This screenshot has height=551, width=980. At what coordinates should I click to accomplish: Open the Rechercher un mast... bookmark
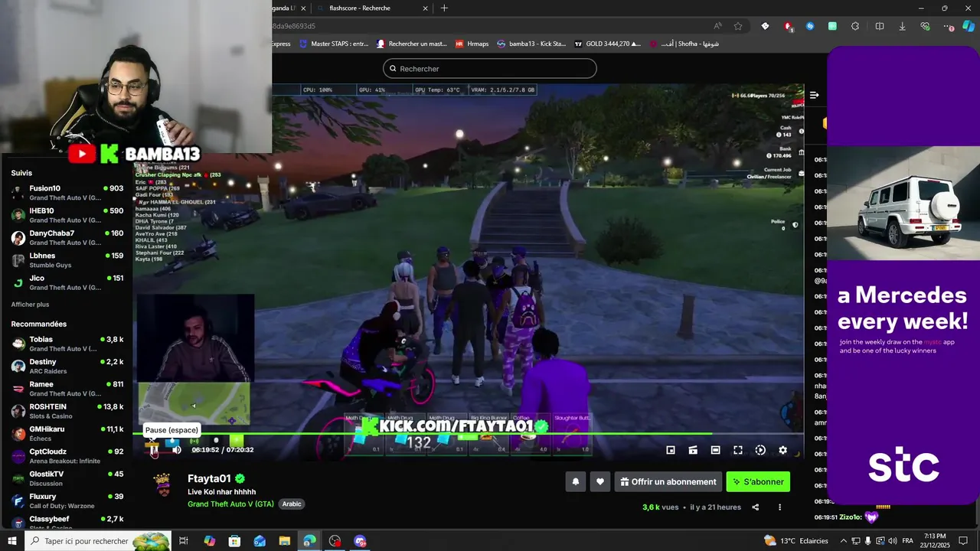(x=411, y=44)
